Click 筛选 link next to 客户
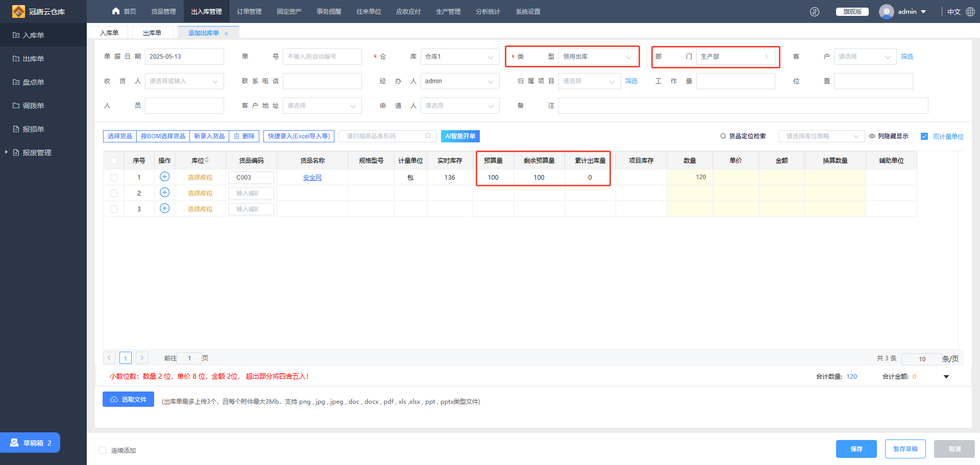 point(907,57)
